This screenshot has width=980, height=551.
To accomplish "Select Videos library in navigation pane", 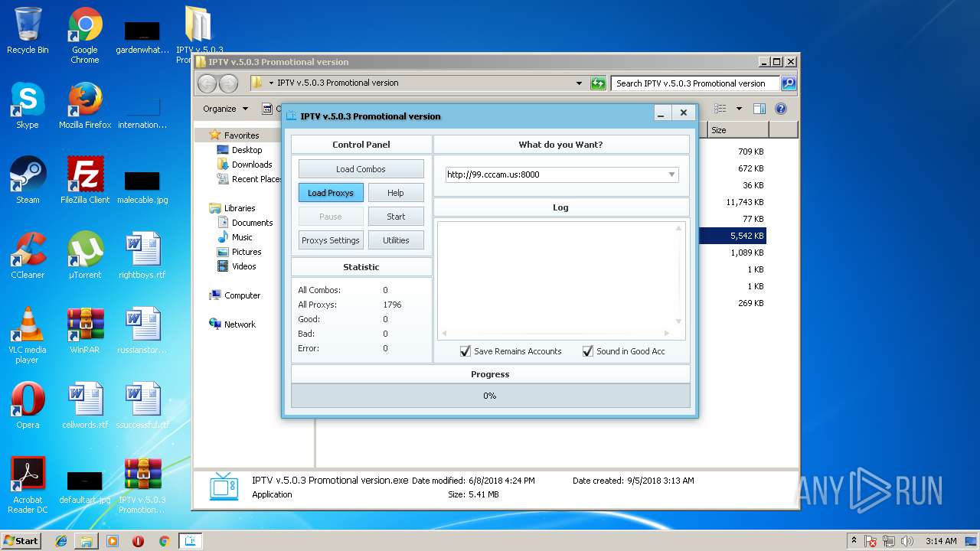I will 244,266.
